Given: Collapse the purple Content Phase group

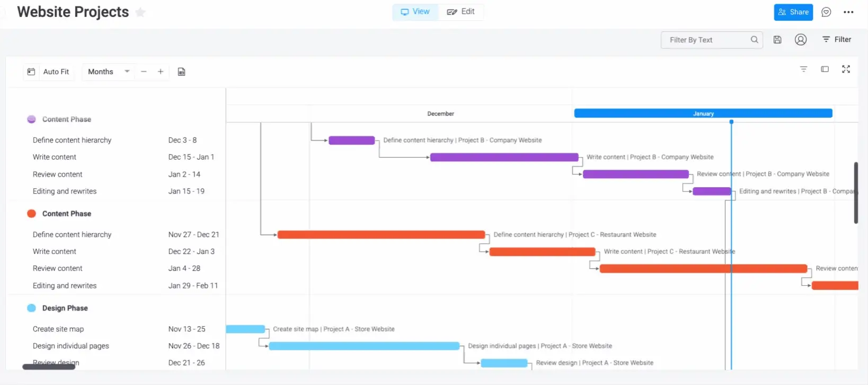Looking at the screenshot, I should click(x=67, y=119).
